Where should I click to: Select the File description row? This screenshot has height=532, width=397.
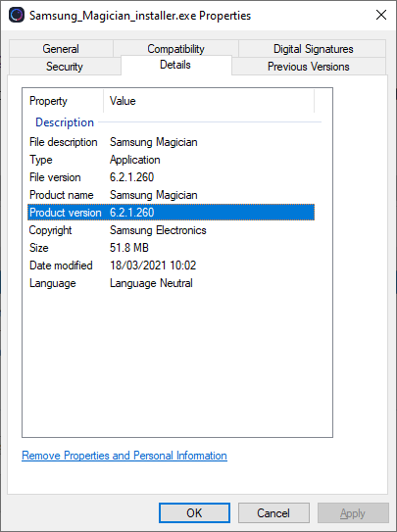click(171, 142)
